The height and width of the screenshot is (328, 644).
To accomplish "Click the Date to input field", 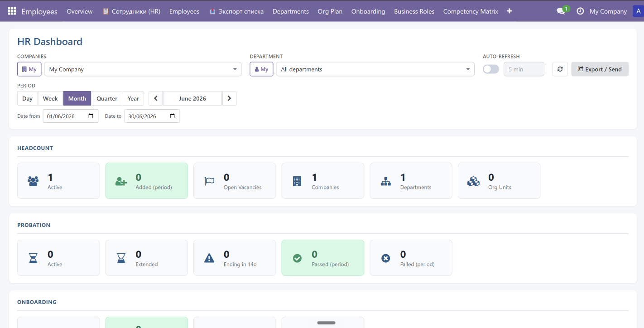I will click(x=152, y=116).
